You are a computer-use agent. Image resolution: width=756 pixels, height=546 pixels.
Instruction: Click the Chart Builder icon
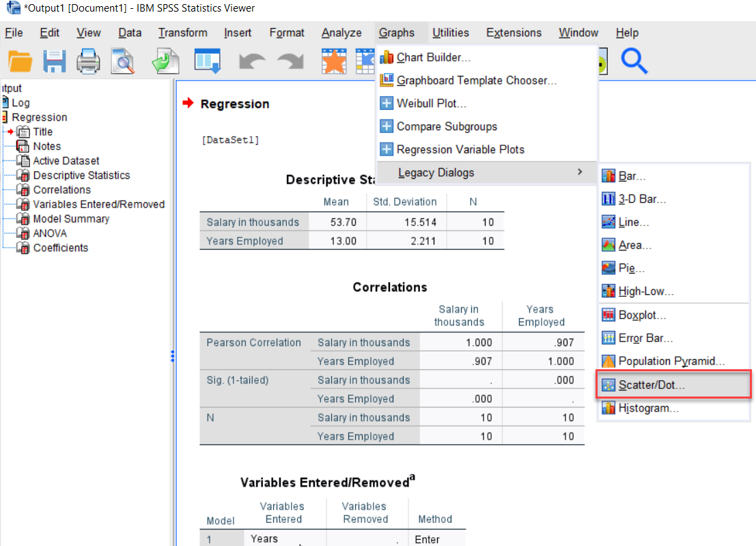point(387,58)
